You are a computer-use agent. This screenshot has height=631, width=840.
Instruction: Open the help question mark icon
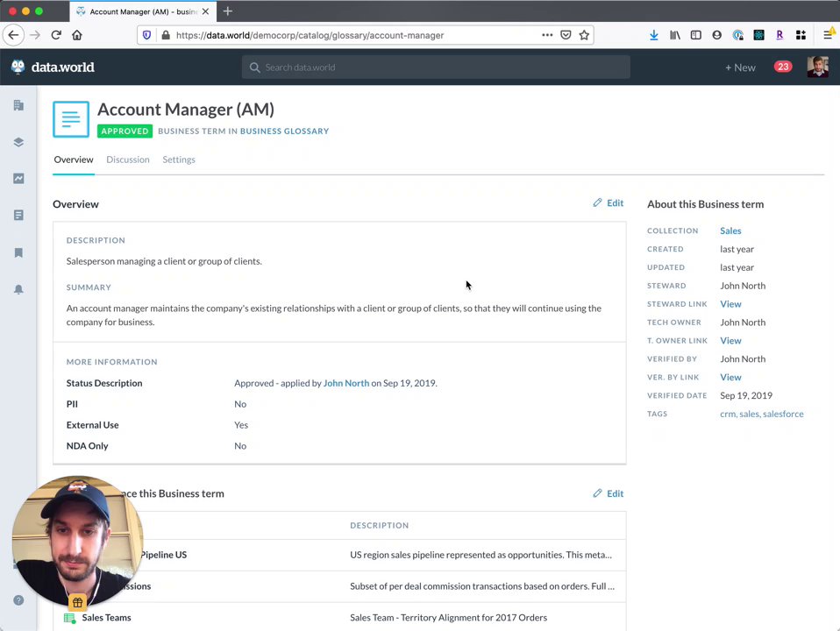click(18, 600)
